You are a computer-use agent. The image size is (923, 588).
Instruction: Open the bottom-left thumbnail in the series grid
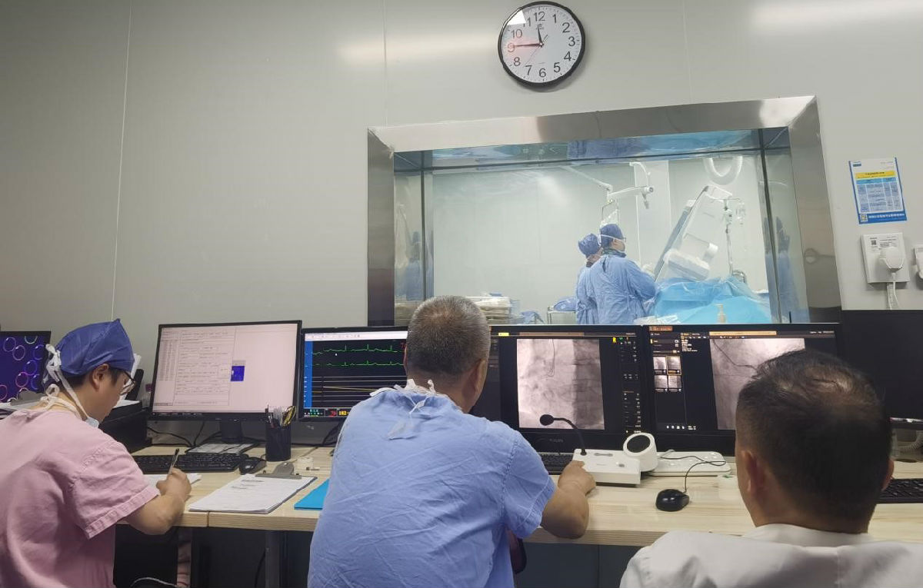point(661,383)
